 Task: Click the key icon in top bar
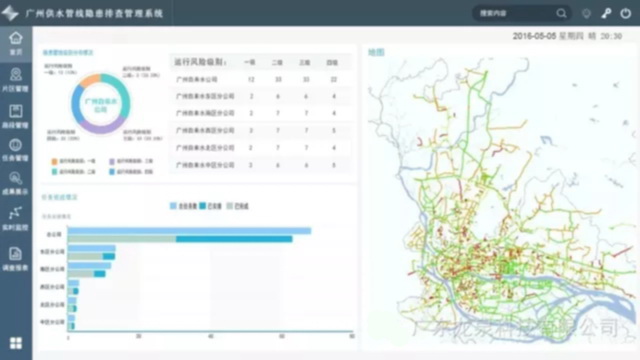[x=606, y=13]
